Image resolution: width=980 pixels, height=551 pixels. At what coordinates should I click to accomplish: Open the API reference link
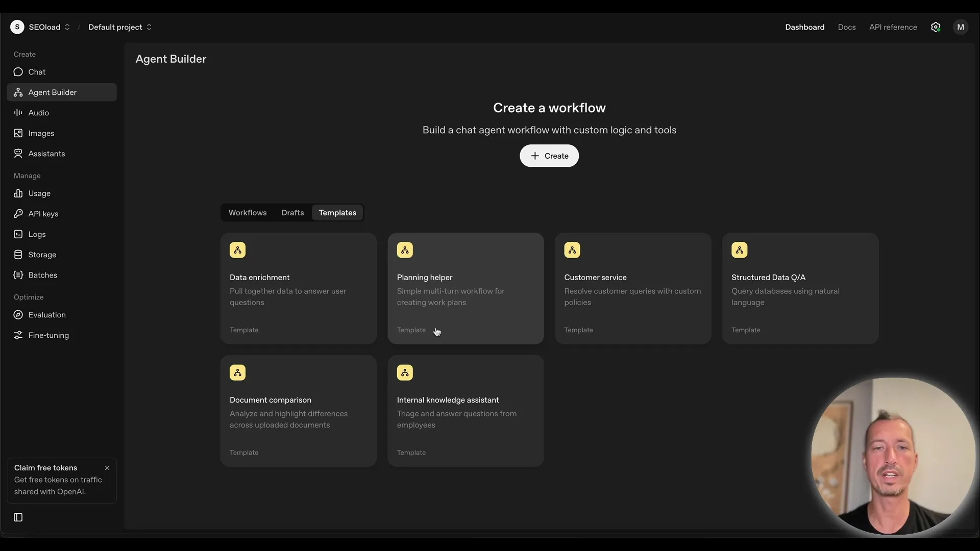coord(893,27)
